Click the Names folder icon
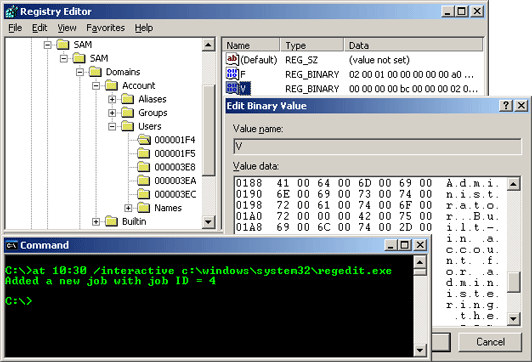This screenshot has width=532, height=362. click(144, 208)
